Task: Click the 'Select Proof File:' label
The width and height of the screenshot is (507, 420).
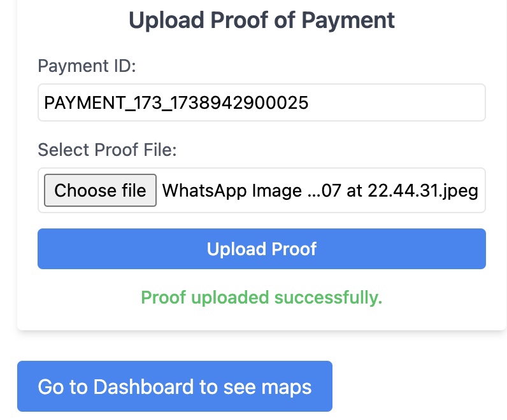Action: 107,150
